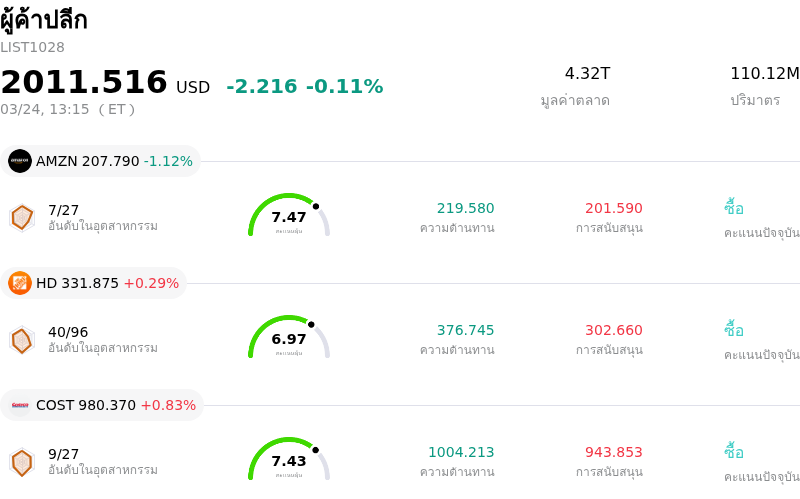Open the COST 980.370 stock chip
The image size is (800, 499).
tap(103, 405)
